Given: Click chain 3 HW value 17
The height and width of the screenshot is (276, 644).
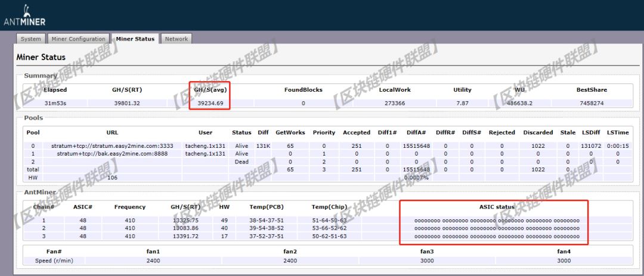Looking at the screenshot, I should point(224,236).
